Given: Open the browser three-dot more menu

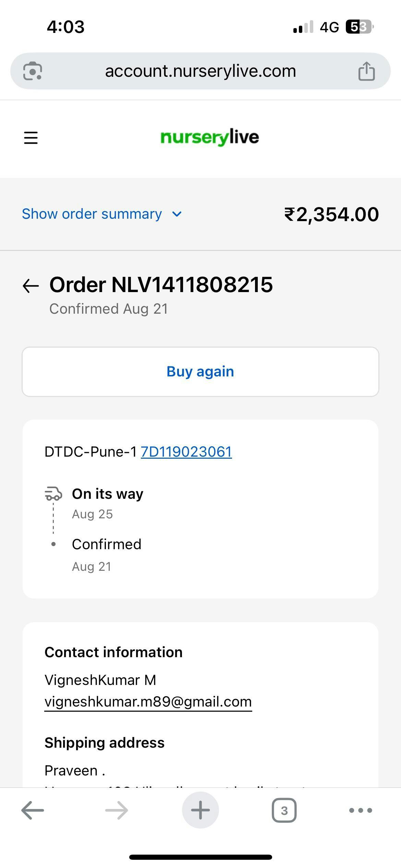Looking at the screenshot, I should click(x=360, y=810).
